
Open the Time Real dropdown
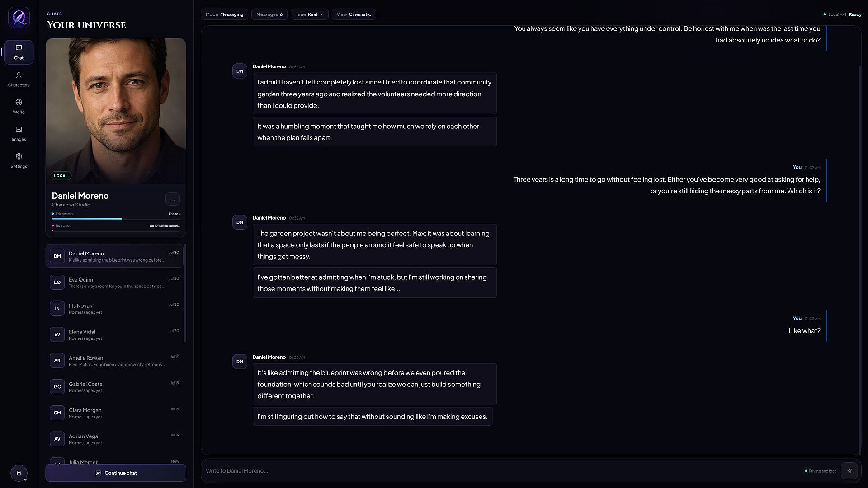(x=309, y=14)
